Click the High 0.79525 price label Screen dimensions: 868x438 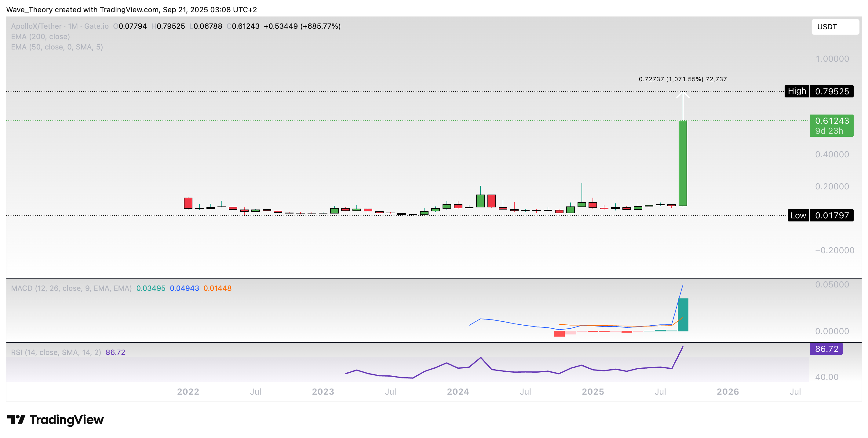[x=819, y=91]
